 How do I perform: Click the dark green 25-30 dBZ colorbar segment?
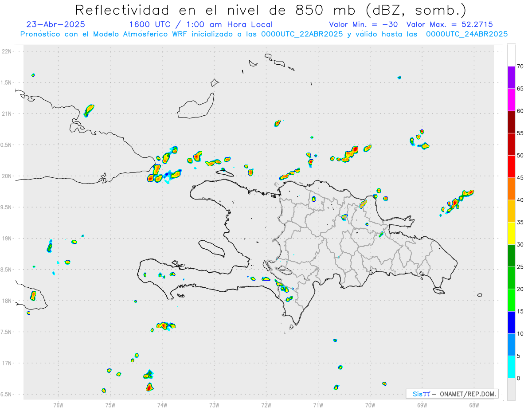tap(511, 256)
